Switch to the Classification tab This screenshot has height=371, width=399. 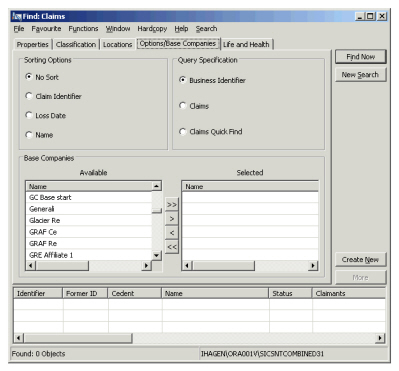tap(76, 44)
